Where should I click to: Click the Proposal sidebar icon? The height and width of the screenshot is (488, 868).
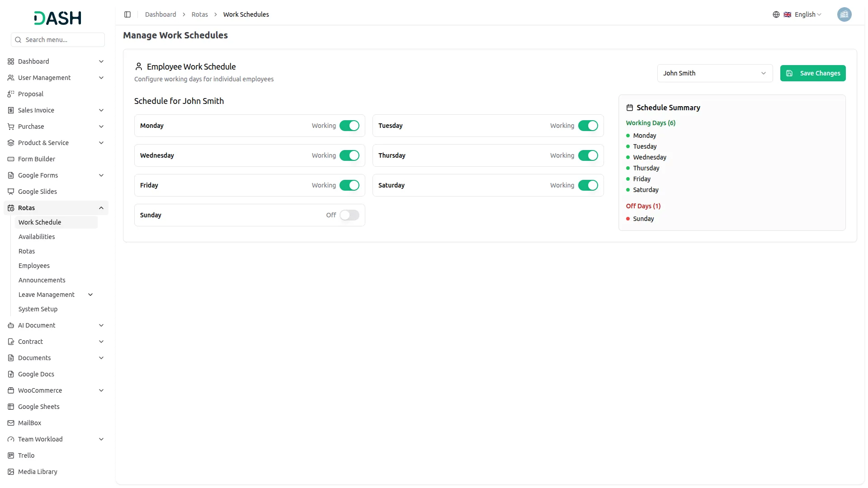pos(11,94)
